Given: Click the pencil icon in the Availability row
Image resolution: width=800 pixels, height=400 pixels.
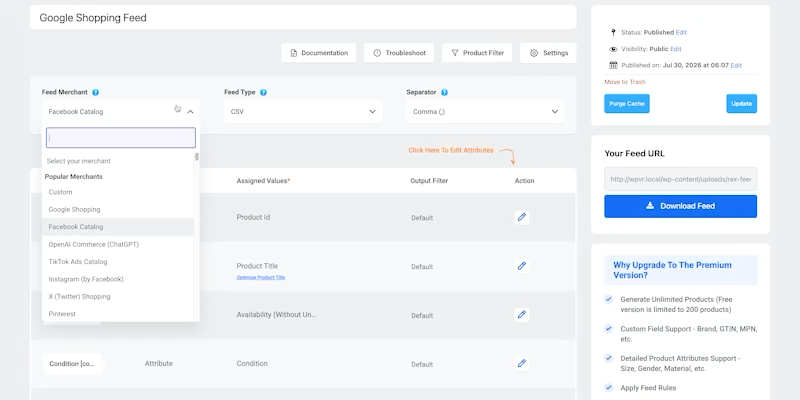Looking at the screenshot, I should click(521, 315).
